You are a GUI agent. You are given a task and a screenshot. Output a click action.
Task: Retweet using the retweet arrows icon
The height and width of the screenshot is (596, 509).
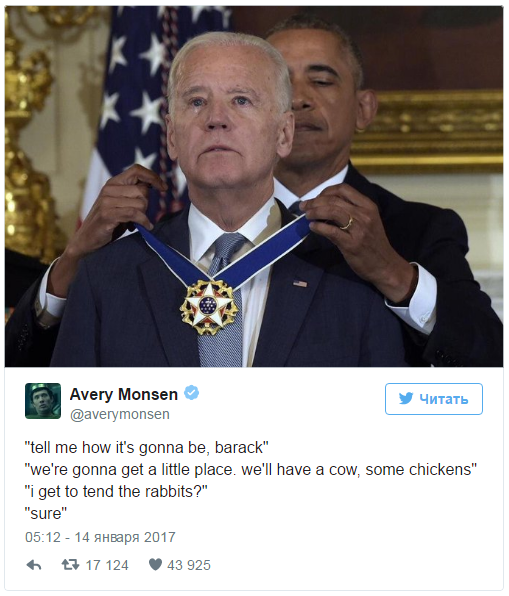(x=70, y=565)
